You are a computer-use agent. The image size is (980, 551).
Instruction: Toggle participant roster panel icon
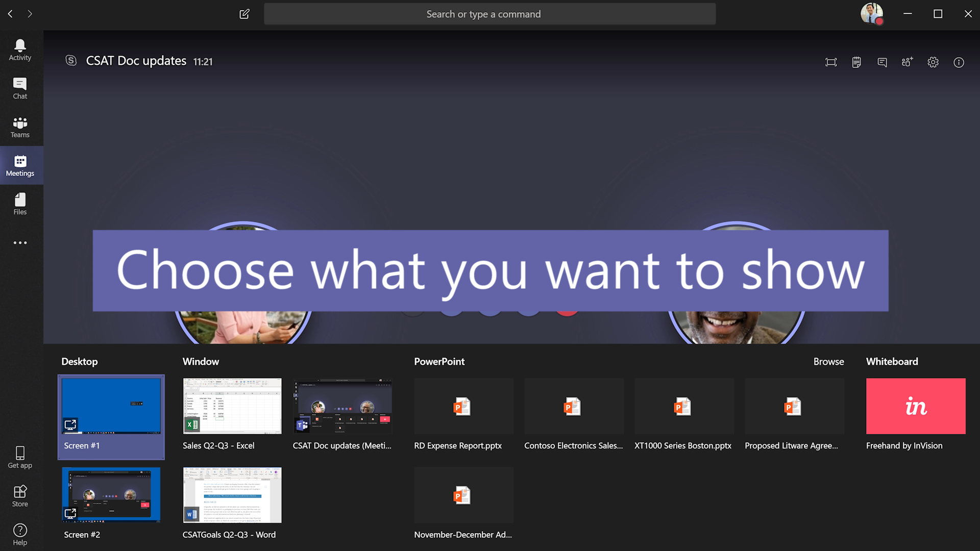point(908,61)
